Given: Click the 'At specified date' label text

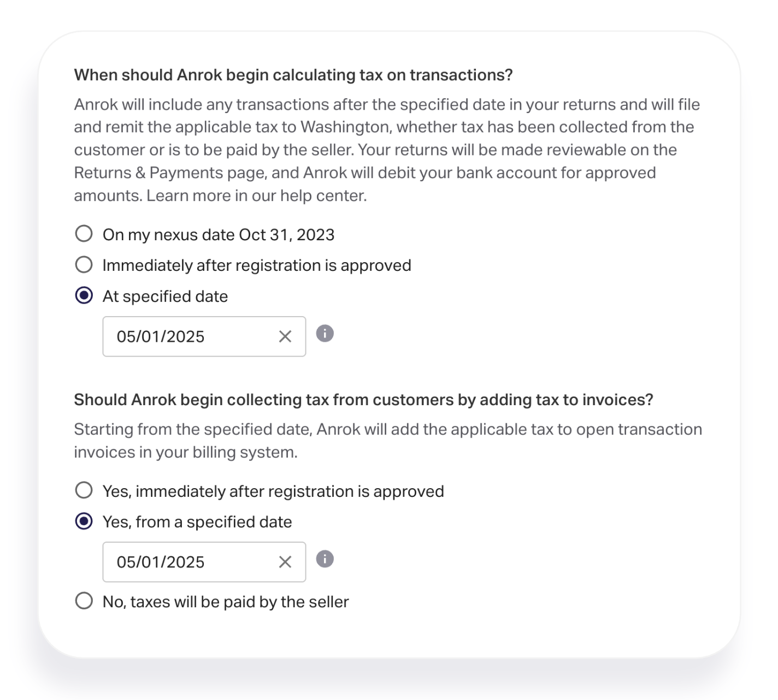Looking at the screenshot, I should pyautogui.click(x=166, y=296).
